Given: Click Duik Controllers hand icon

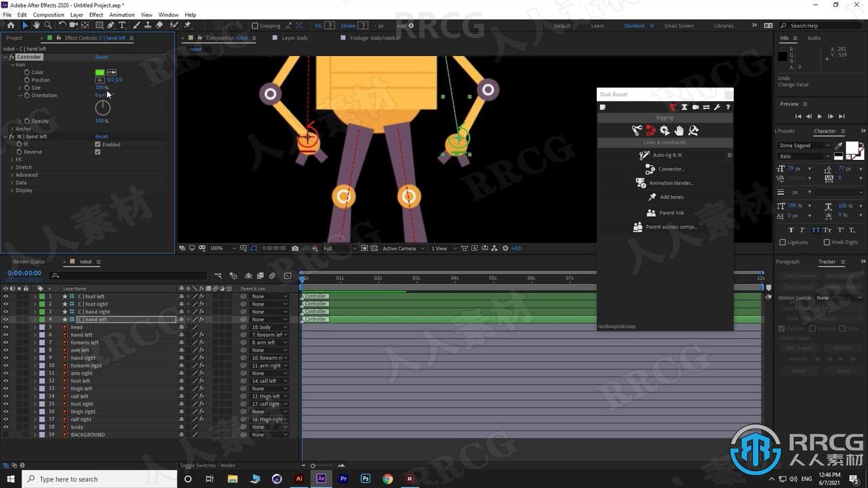Looking at the screenshot, I should coord(679,130).
